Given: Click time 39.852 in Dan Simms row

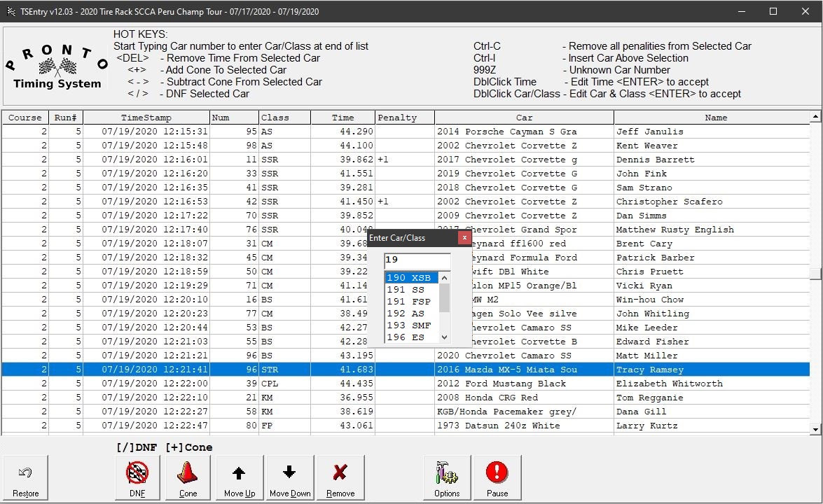Looking at the screenshot, I should (x=343, y=216).
